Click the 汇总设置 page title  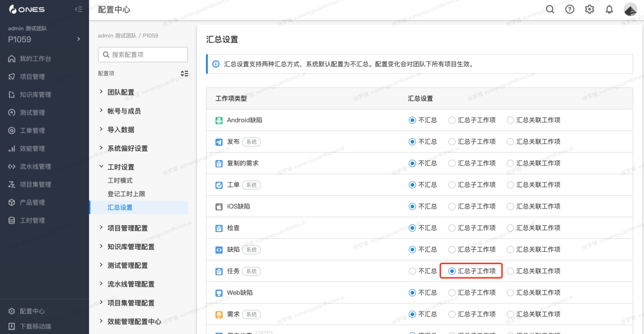[x=222, y=40]
